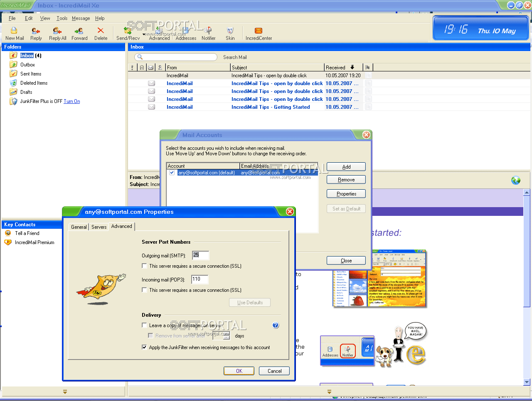Uncheck Apply the JunkFilter when receiving messages
This screenshot has width=532, height=401.
click(x=145, y=347)
